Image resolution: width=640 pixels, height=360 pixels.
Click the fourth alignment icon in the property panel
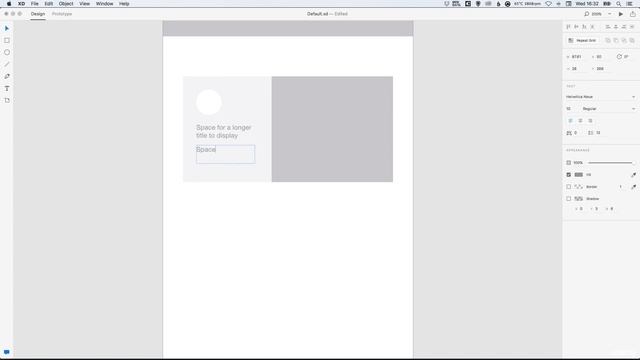pos(592,27)
